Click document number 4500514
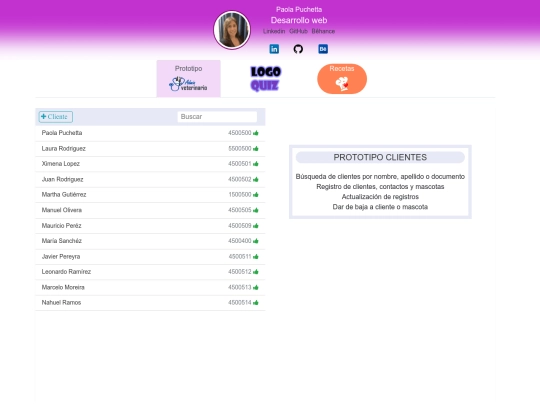This screenshot has height=405, width=540. point(240,302)
